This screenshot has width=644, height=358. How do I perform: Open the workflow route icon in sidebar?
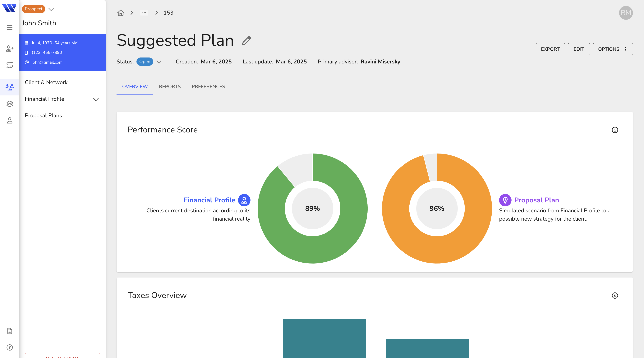pos(10,65)
